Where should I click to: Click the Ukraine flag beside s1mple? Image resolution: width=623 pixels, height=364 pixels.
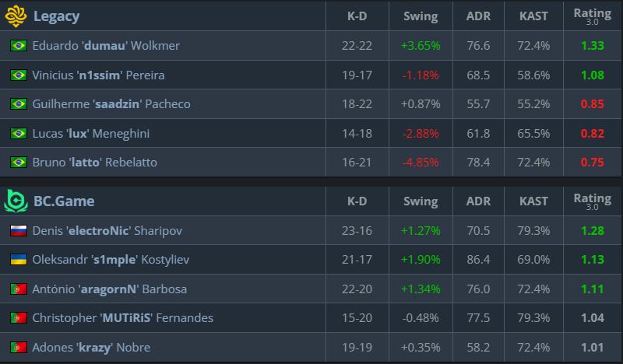point(18,260)
